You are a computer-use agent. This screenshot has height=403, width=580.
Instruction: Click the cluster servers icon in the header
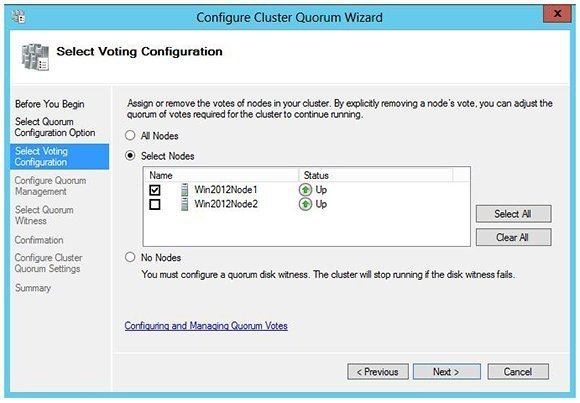pyautogui.click(x=35, y=57)
